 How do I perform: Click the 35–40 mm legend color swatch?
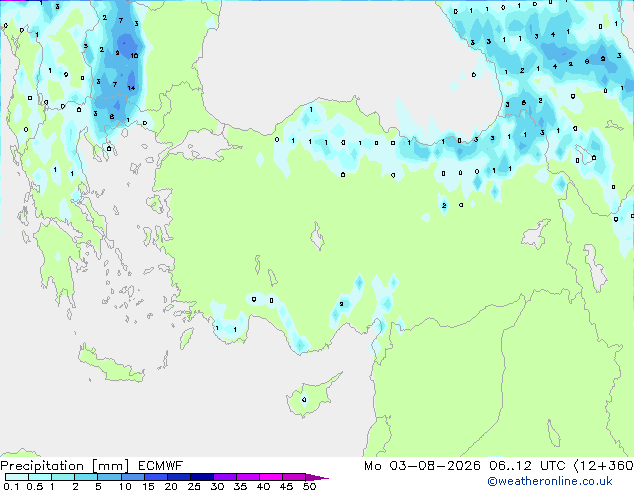(x=247, y=477)
